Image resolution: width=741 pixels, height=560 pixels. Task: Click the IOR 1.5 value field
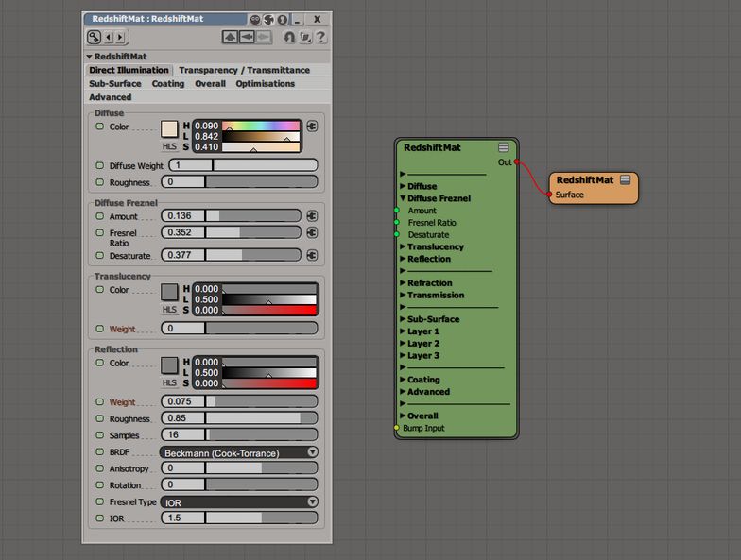point(183,518)
